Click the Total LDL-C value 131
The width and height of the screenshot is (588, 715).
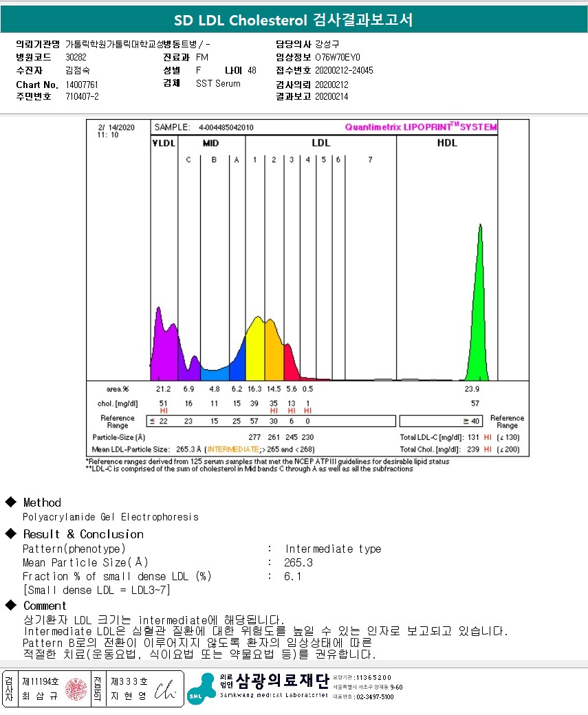tap(473, 437)
